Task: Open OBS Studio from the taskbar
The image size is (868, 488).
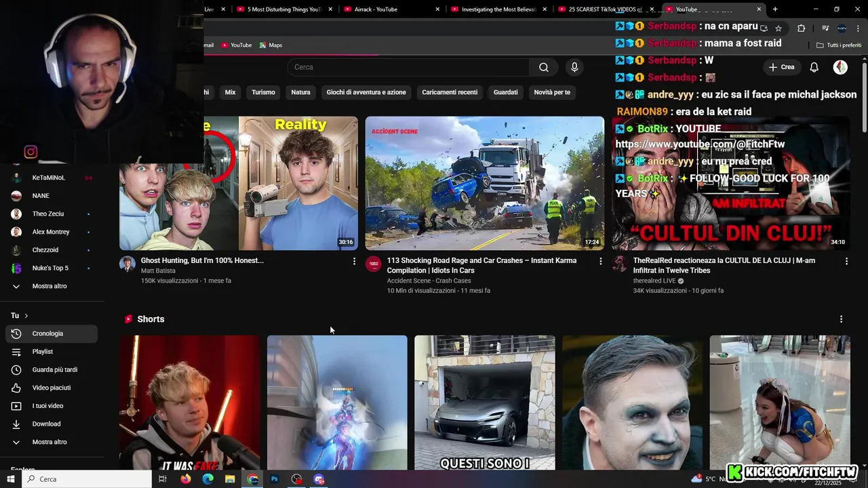Action: coord(296,479)
